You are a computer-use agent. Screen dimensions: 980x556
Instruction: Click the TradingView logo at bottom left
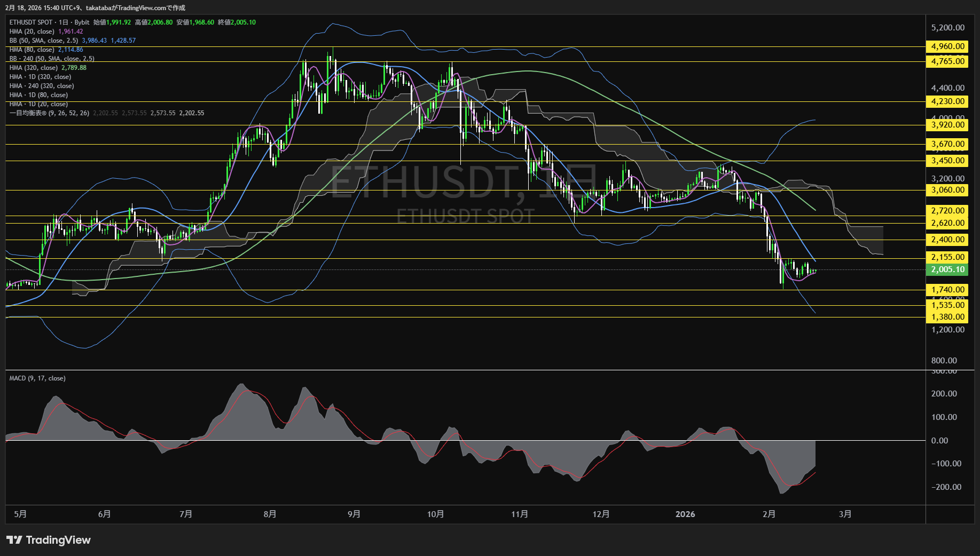[49, 540]
